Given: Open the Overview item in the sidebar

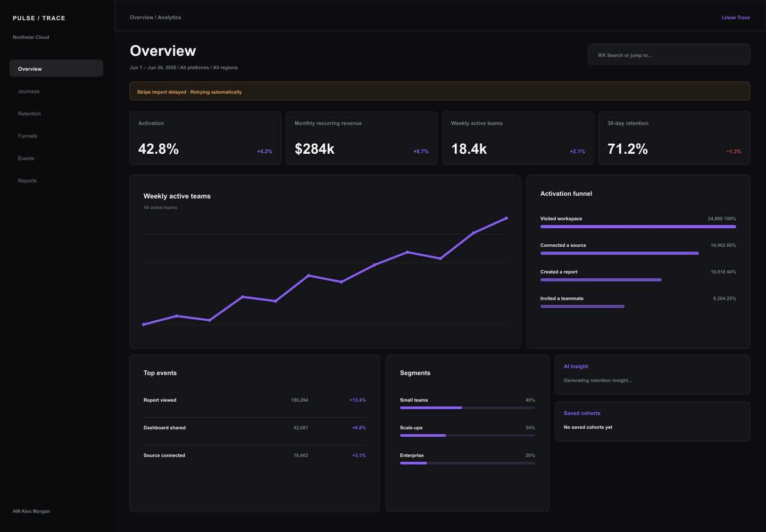Looking at the screenshot, I should (x=56, y=68).
